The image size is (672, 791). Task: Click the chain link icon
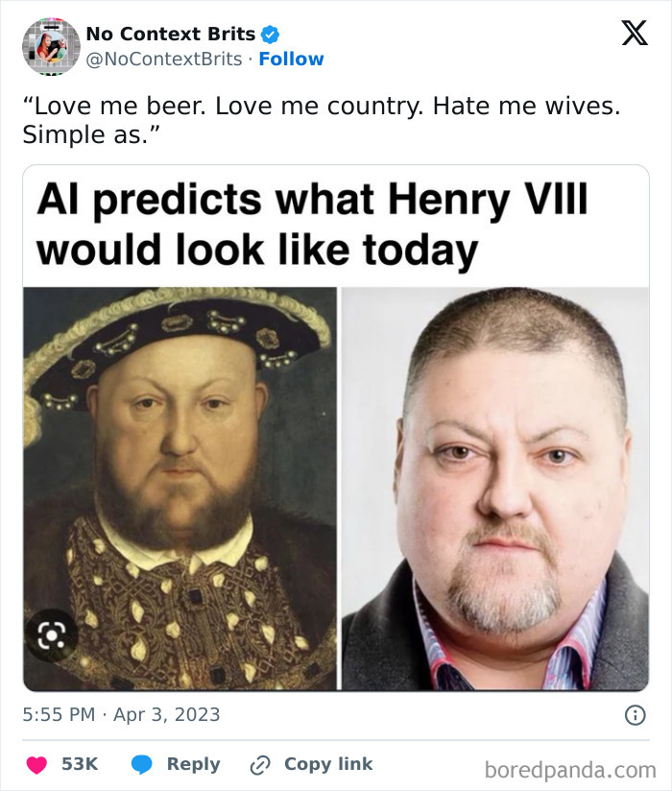259,765
